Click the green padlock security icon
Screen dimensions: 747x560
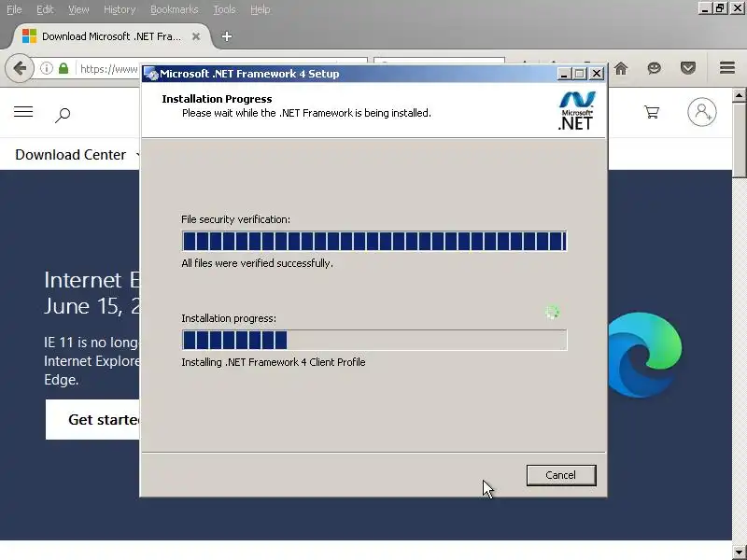[63, 68]
